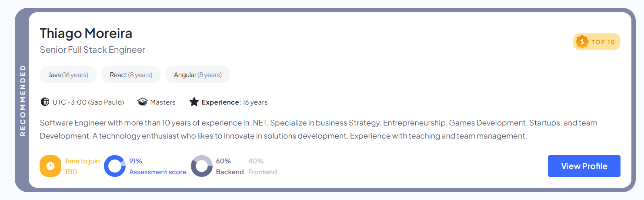Image resolution: width=644 pixels, height=200 pixels.
Task: Open the View Profile button
Action: click(584, 166)
